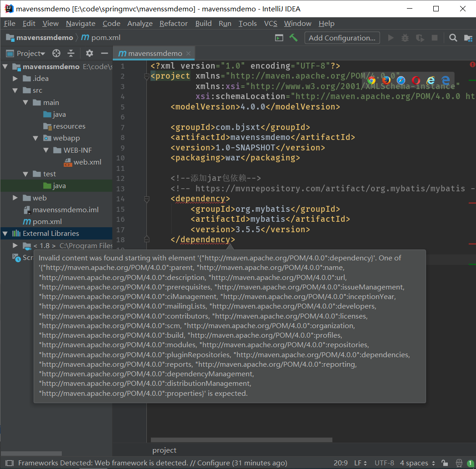
Task: Open Project panel settings gear
Action: (89, 53)
